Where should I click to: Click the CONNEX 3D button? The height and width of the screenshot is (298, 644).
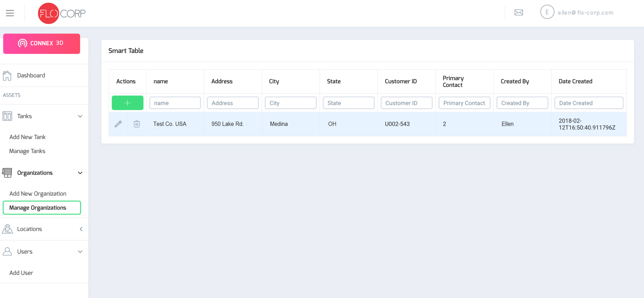(42, 43)
